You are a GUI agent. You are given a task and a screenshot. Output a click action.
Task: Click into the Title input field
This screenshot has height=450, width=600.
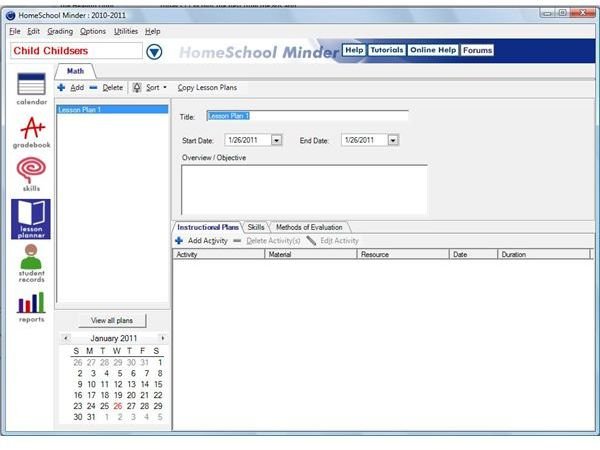[307, 116]
